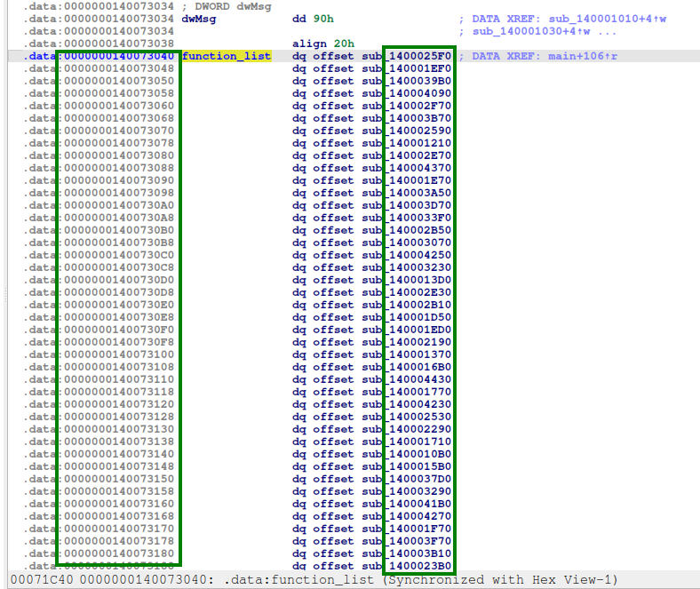Viewport: 700px width, 589px height.
Task: Click the DWORD dwMsg comment
Action: click(x=227, y=7)
